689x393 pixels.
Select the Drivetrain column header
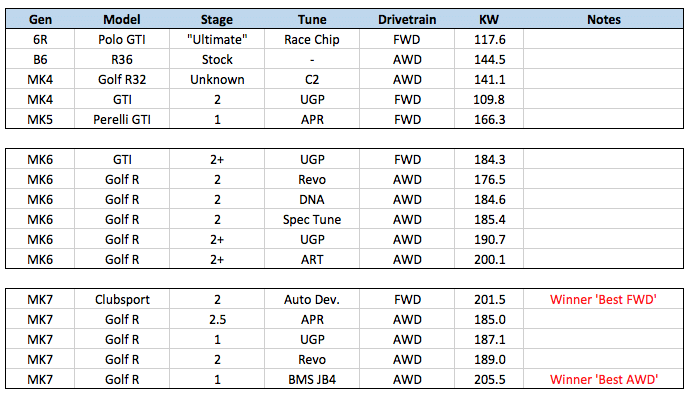pyautogui.click(x=407, y=19)
